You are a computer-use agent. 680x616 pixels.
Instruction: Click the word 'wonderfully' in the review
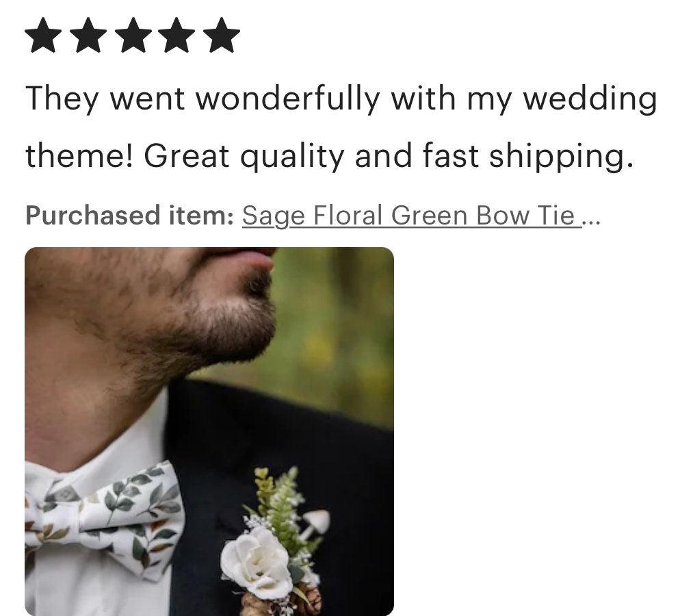click(x=288, y=99)
